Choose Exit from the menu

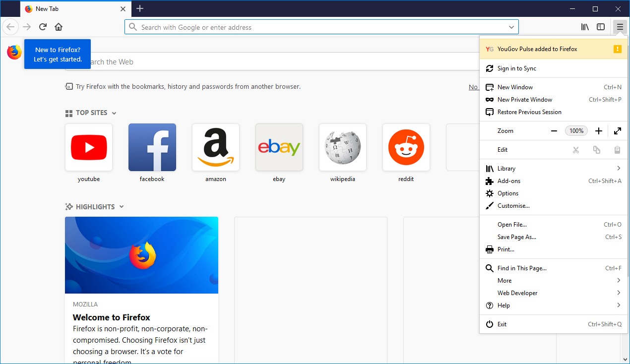[x=553, y=324]
